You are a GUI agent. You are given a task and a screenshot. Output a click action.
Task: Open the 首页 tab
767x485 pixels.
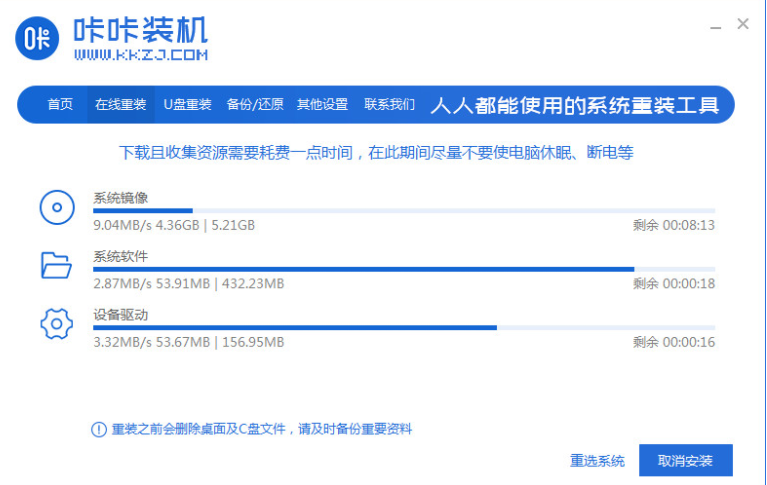click(60, 104)
